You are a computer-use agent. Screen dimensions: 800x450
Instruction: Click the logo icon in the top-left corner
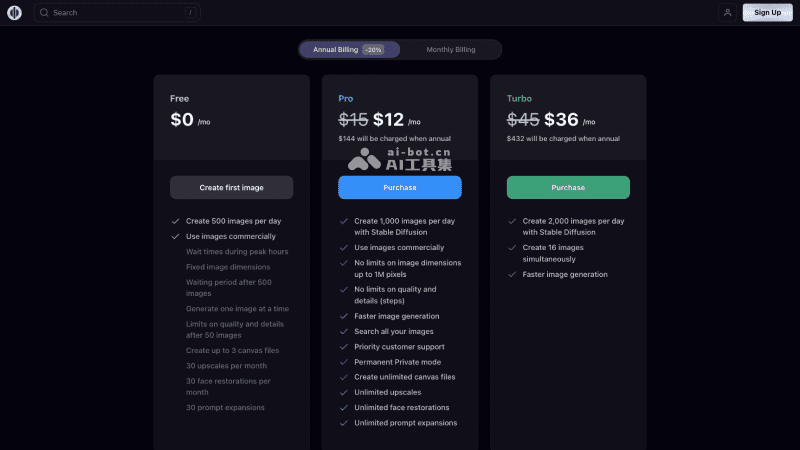click(15, 12)
